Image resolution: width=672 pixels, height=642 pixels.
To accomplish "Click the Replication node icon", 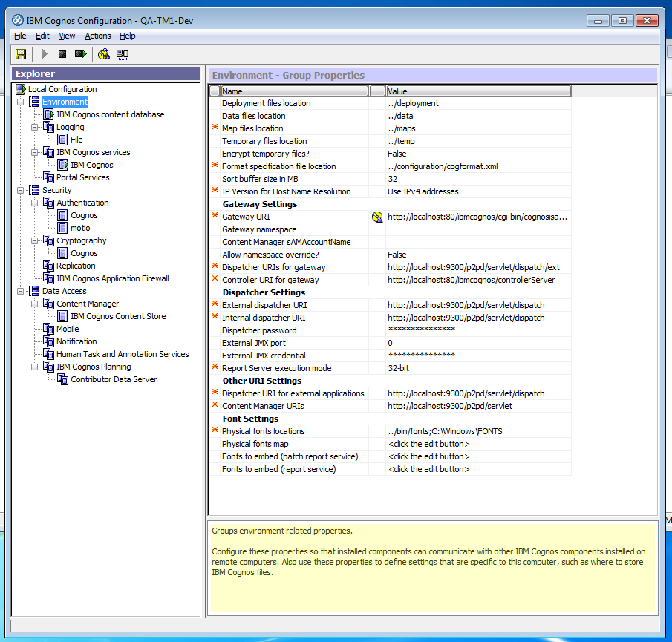I will point(49,266).
